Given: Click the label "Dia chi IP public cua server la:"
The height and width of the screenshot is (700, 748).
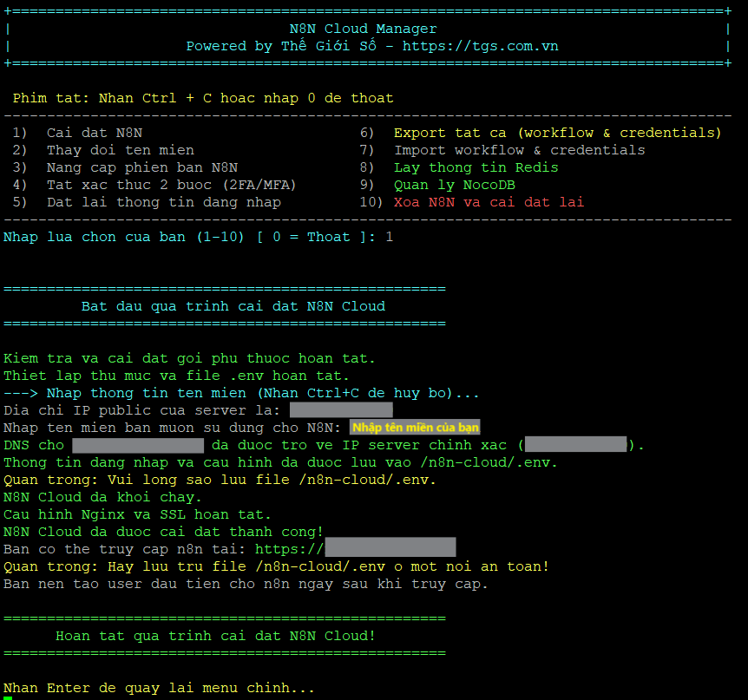Looking at the screenshot, I should [x=141, y=410].
